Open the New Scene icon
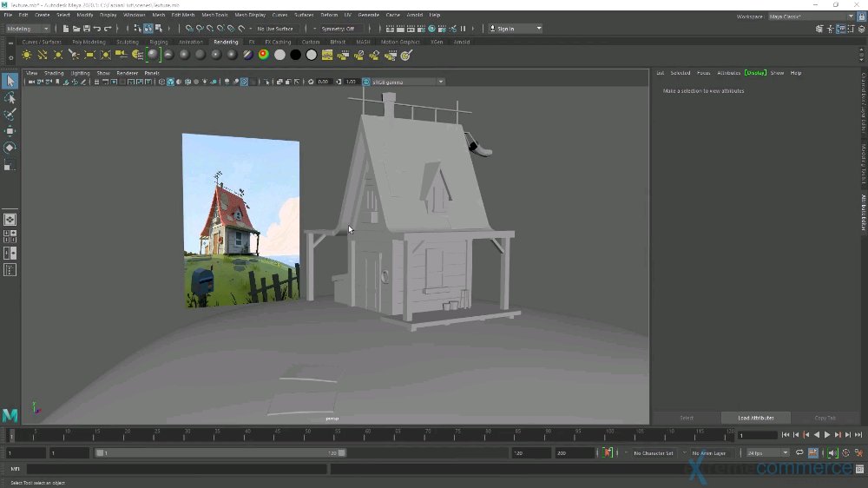Screen dimensions: 868x488 pos(66,29)
